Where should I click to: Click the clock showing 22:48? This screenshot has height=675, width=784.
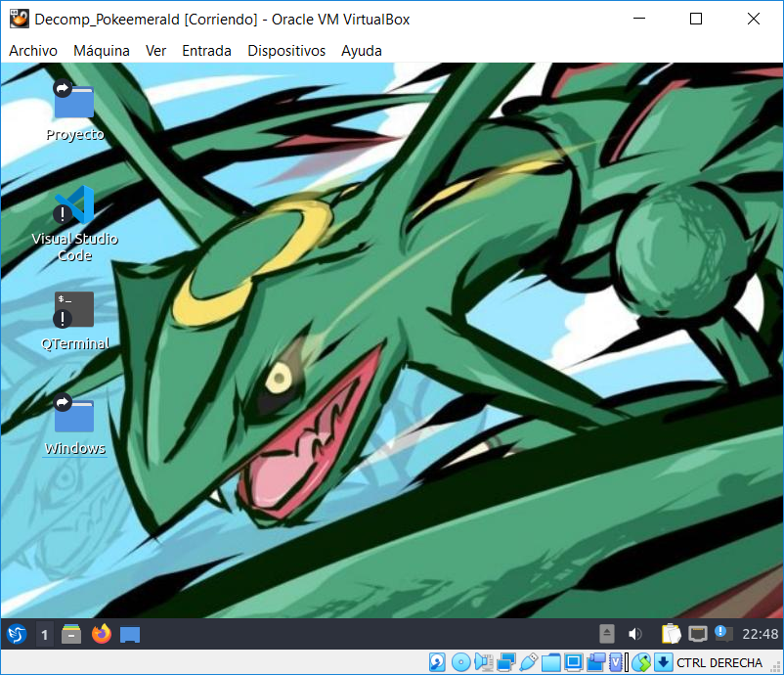760,635
